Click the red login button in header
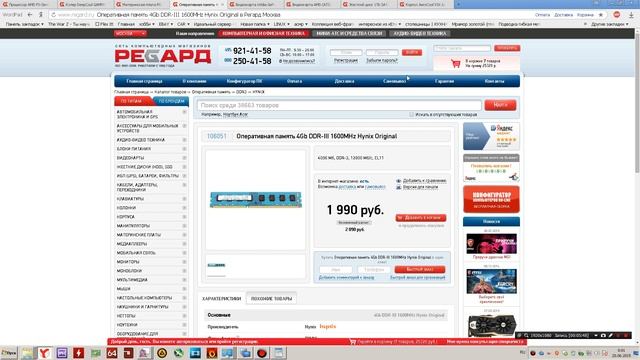Image resolution: width=640 pixels, height=360 pixels. click(x=411, y=52)
